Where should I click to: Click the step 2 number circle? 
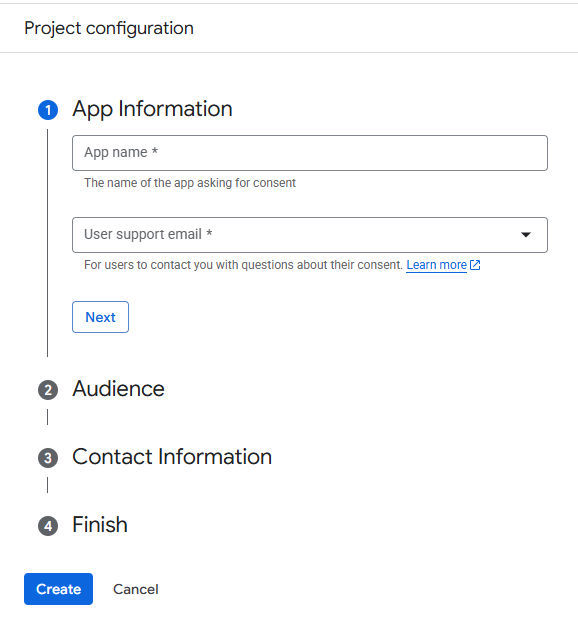[x=48, y=390]
